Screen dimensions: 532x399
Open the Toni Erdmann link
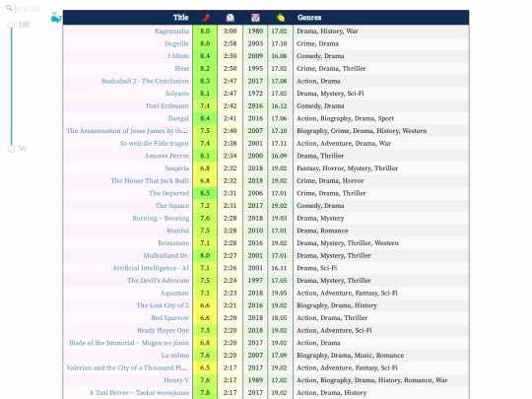[x=166, y=105]
